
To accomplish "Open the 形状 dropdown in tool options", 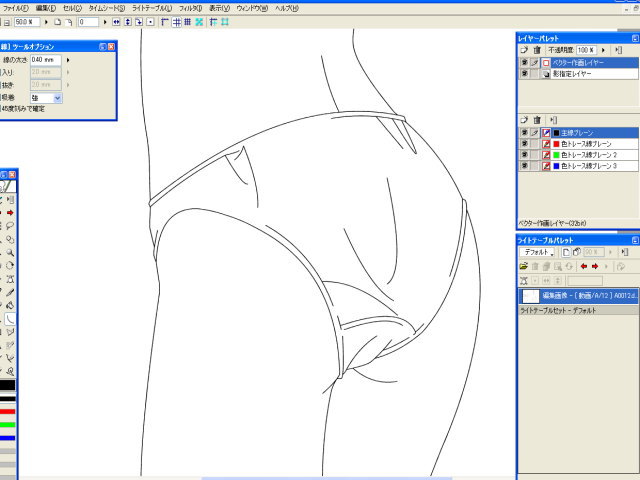I will tap(57, 98).
